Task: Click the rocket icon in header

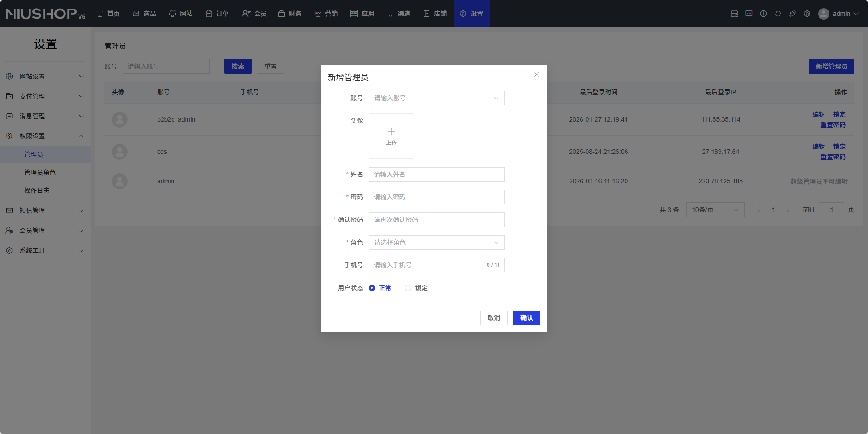Action: click(x=792, y=14)
